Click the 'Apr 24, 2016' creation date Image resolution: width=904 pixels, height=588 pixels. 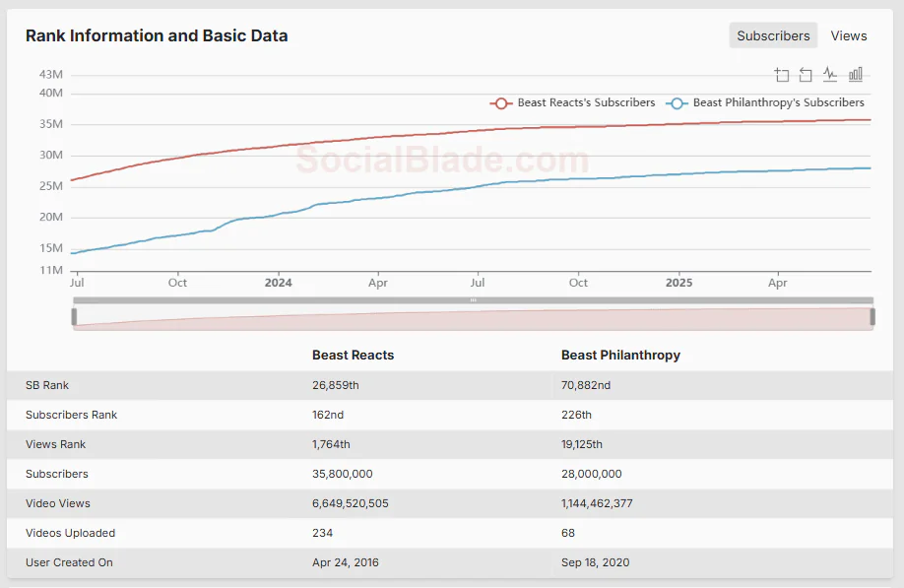click(x=346, y=562)
